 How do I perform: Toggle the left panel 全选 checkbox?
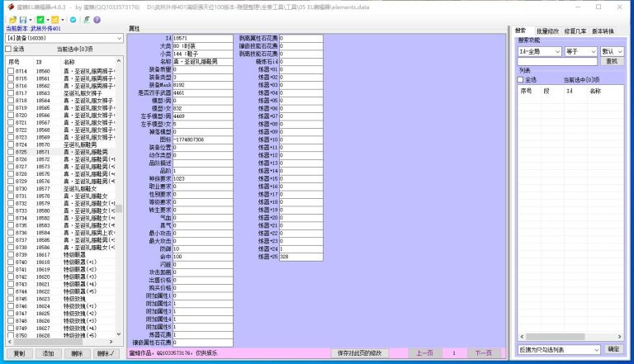tap(8, 49)
